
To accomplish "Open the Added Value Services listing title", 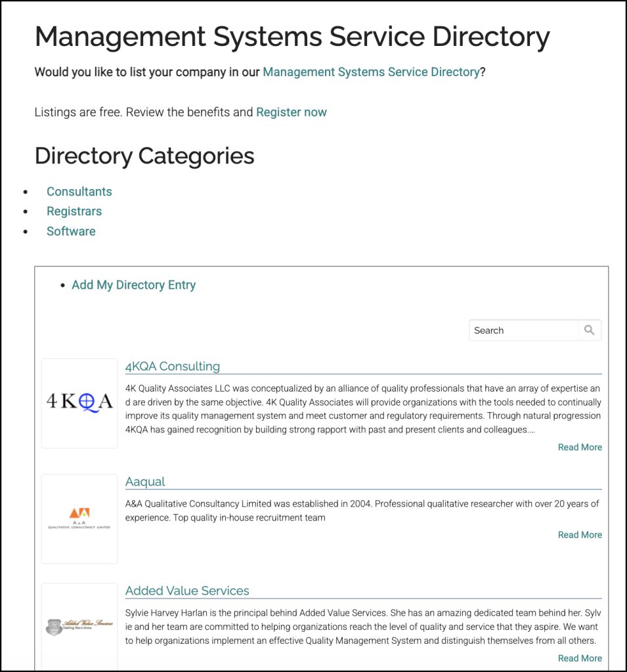I will (x=187, y=591).
